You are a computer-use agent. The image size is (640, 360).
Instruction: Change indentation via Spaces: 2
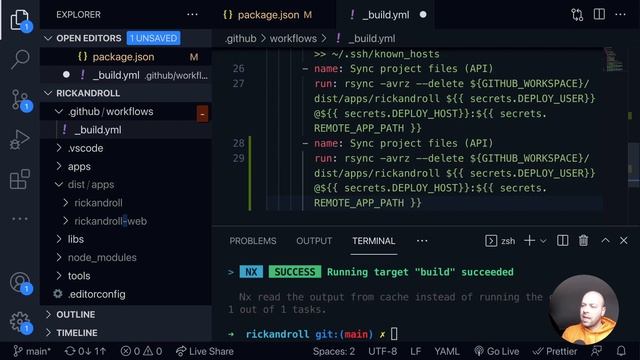(333, 351)
